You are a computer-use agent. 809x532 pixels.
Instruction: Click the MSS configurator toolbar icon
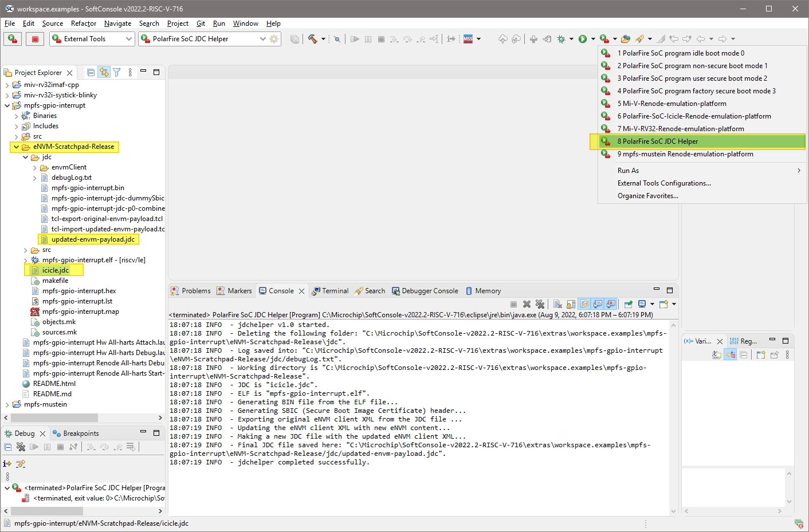coord(468,39)
